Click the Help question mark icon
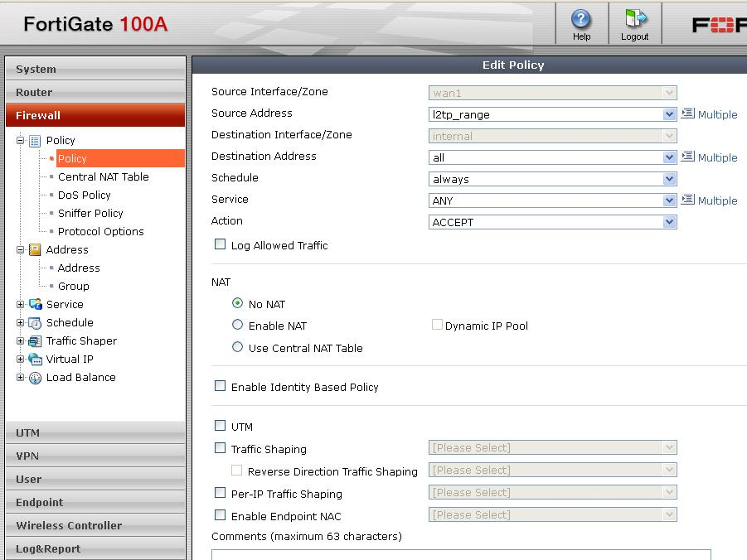Viewport: 747px width, 560px height. click(581, 19)
